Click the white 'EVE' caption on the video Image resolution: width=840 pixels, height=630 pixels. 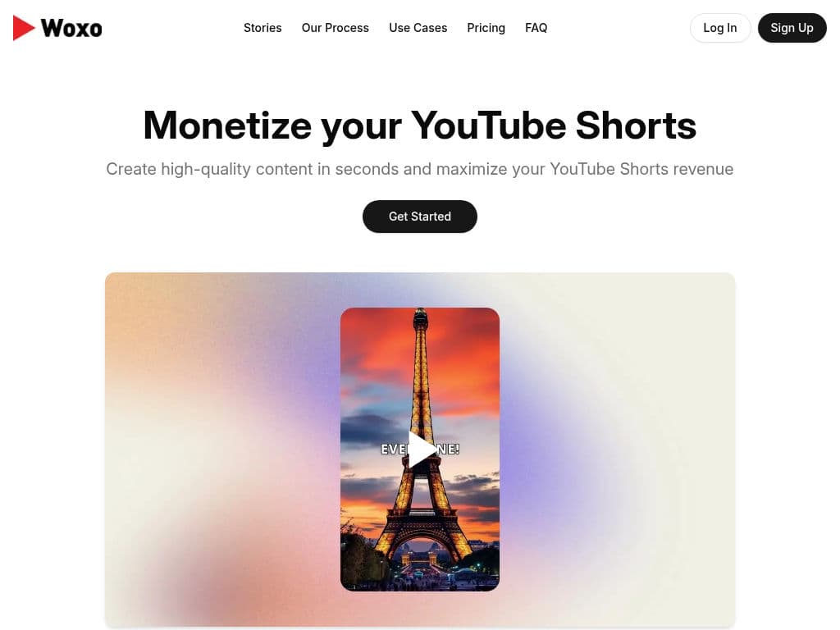click(x=394, y=449)
